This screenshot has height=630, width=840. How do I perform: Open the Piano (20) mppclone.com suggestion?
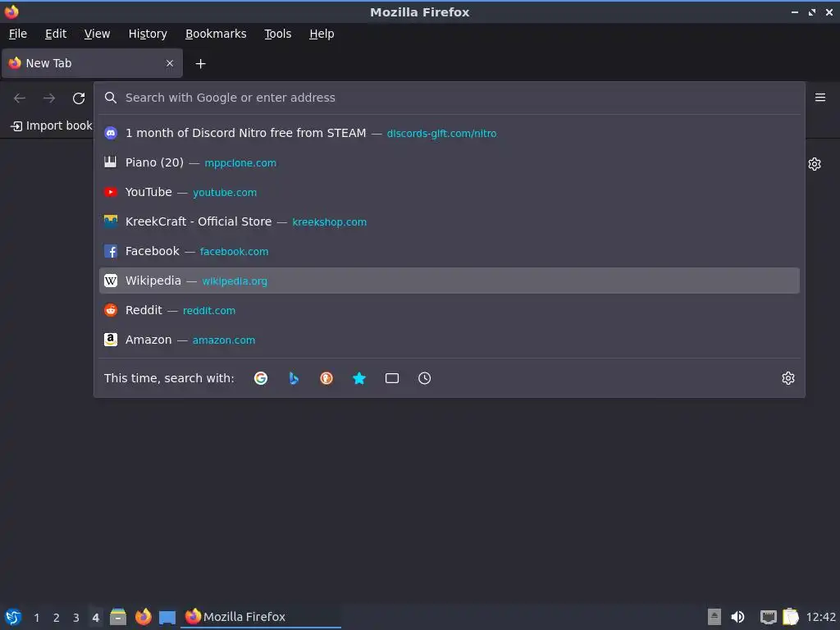point(450,162)
